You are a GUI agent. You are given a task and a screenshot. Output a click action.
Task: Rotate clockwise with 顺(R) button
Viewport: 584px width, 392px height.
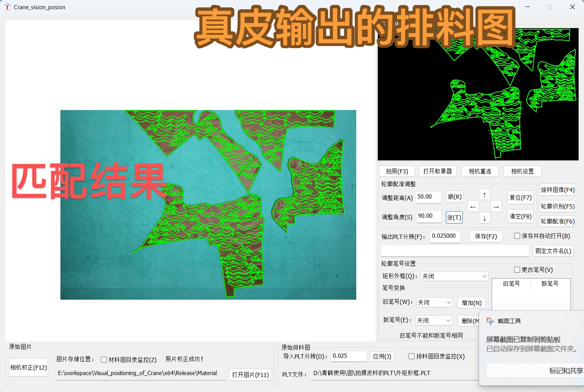[x=454, y=197]
